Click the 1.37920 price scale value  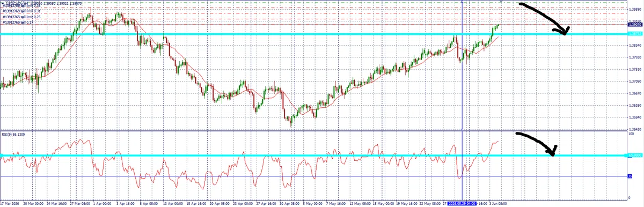635,57
